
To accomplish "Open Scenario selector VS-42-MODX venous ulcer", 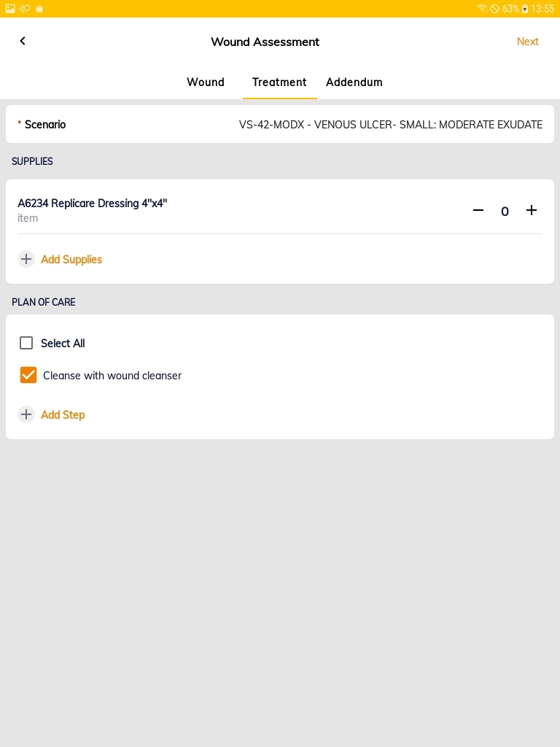I will (280, 124).
